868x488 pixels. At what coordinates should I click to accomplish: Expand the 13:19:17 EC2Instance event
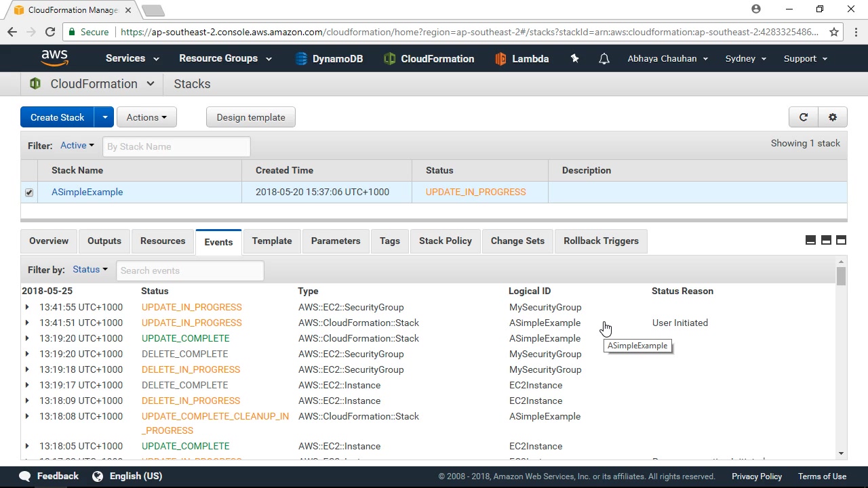(x=27, y=385)
